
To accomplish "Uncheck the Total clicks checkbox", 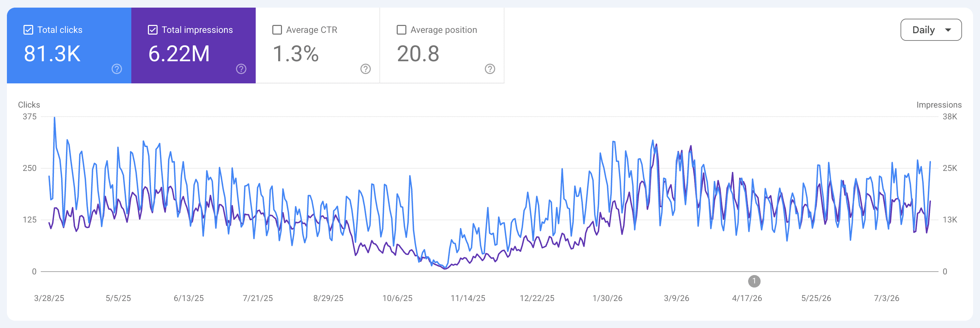I will pos(28,30).
